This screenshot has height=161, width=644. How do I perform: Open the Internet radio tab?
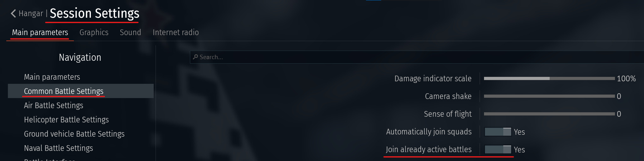tap(176, 32)
